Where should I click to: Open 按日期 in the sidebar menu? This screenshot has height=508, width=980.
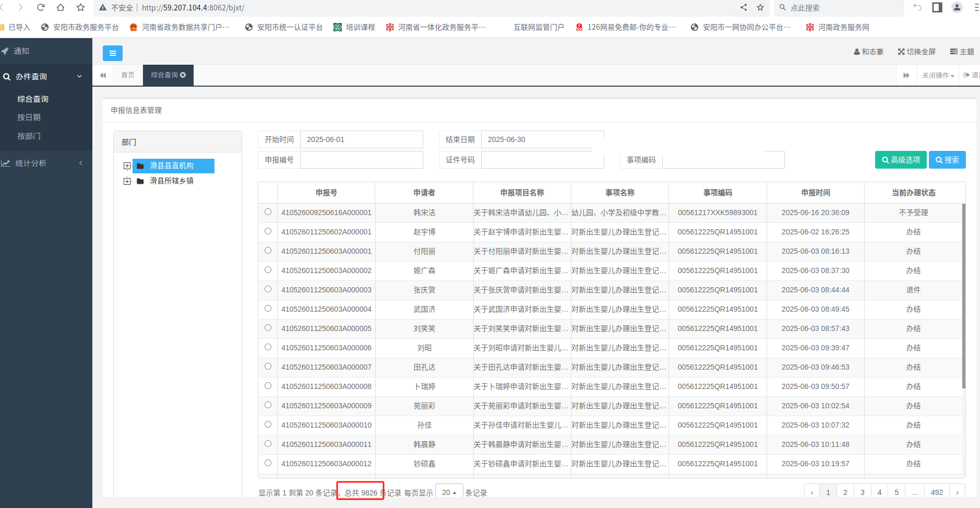[29, 117]
